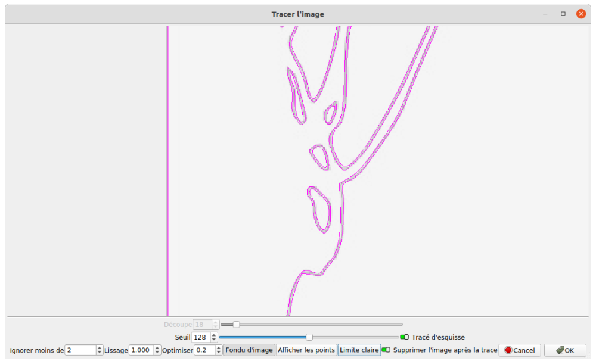Toggle the Limite claire button

click(x=359, y=350)
